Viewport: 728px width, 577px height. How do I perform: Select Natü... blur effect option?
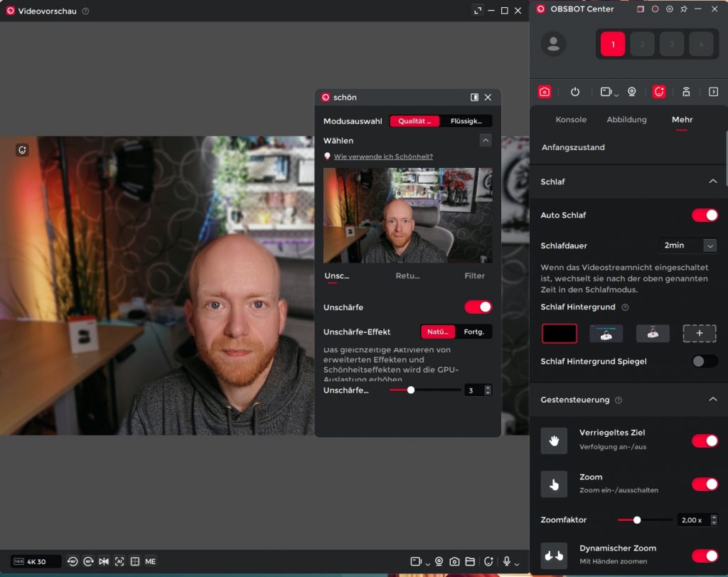coord(438,332)
